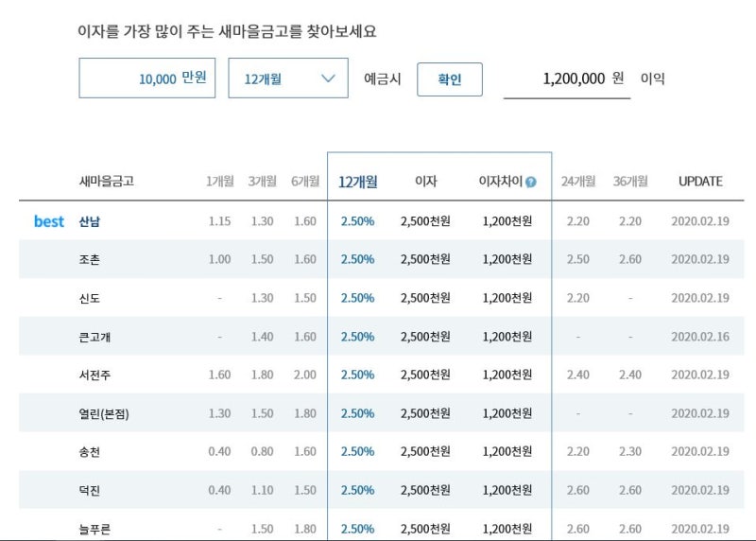Open the 덕진 branch row name
Image resolution: width=756 pixels, height=541 pixels.
(x=90, y=490)
